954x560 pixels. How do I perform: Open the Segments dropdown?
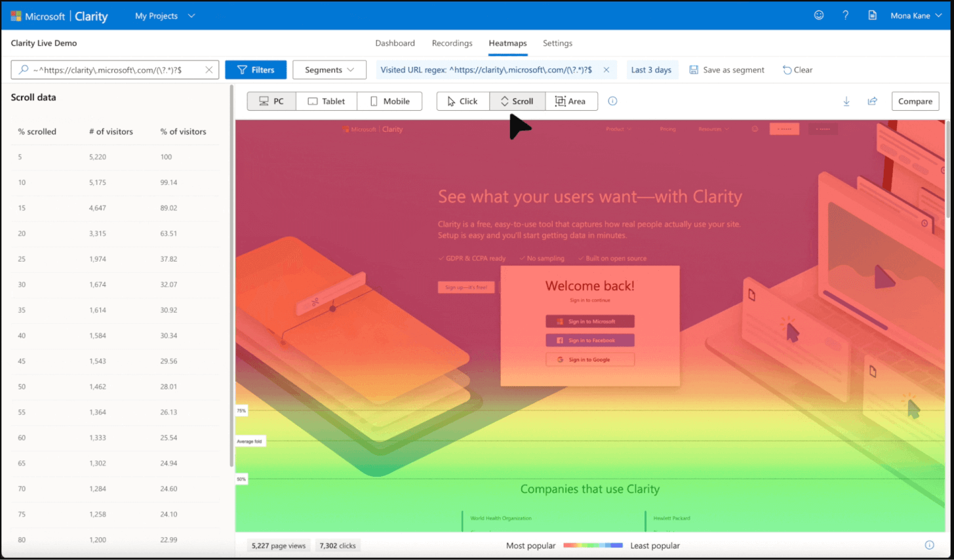(329, 70)
